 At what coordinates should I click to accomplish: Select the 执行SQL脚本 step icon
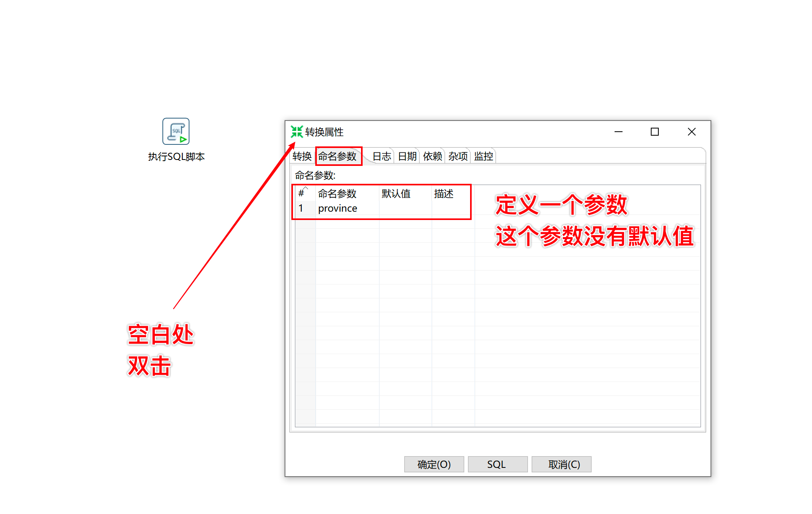(176, 131)
